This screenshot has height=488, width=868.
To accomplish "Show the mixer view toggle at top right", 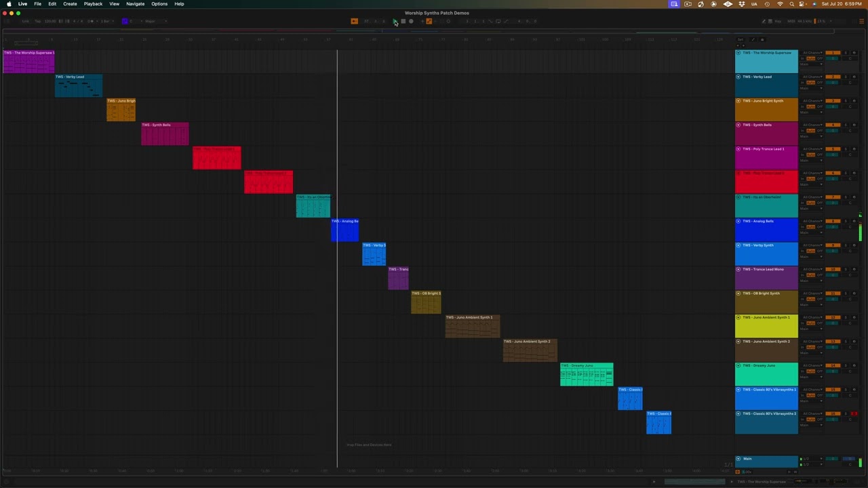I will pos(862,21).
